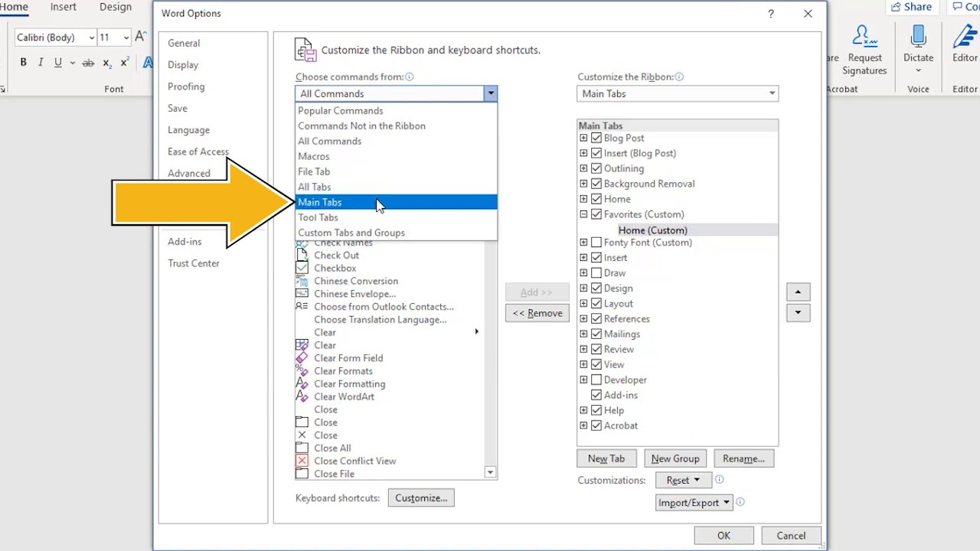Check the Fonty Font (Custom) checkbox
980x551 pixels.
click(596, 243)
